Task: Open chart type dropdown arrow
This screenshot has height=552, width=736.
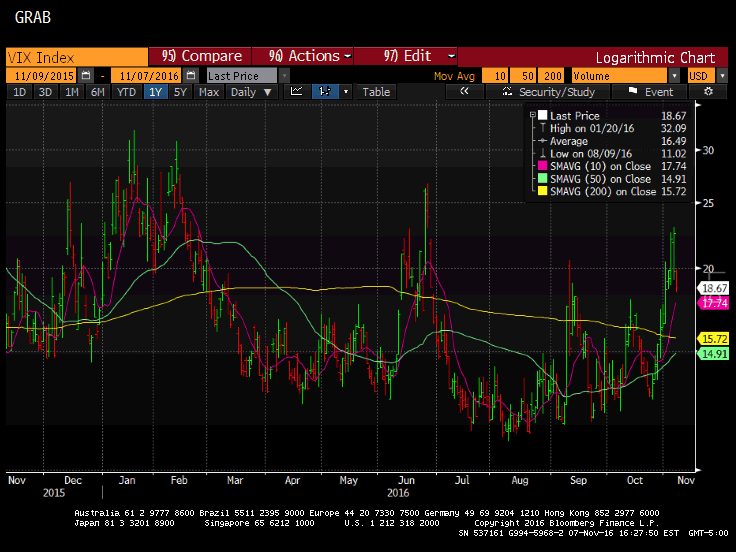Action: coord(346,92)
